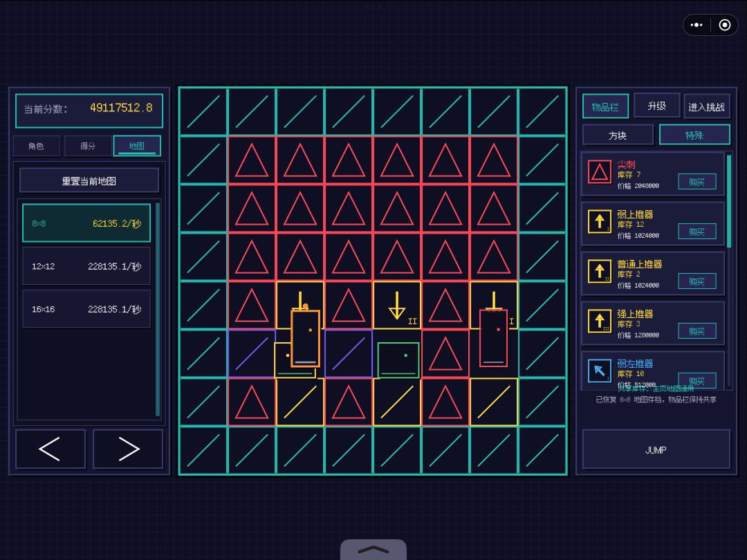Viewport: 747px width, 560px height.
Task: Select the 16×16 map entry
Action: (x=86, y=308)
